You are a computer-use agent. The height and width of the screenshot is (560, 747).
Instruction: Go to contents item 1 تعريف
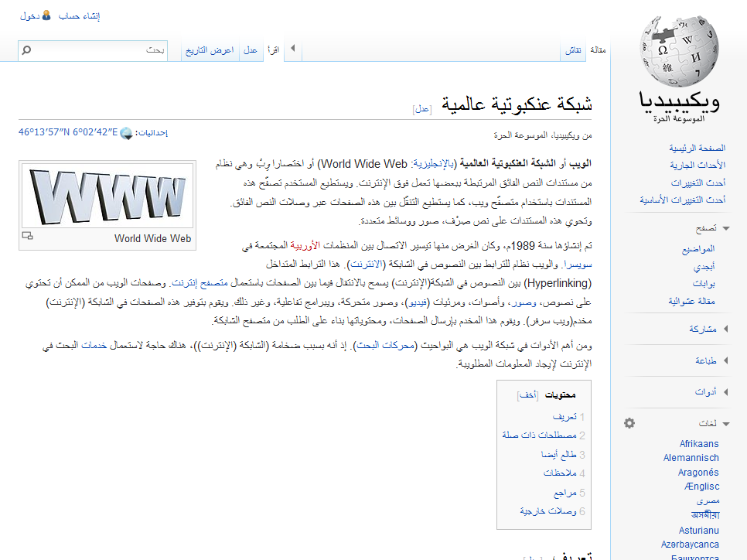tap(565, 417)
